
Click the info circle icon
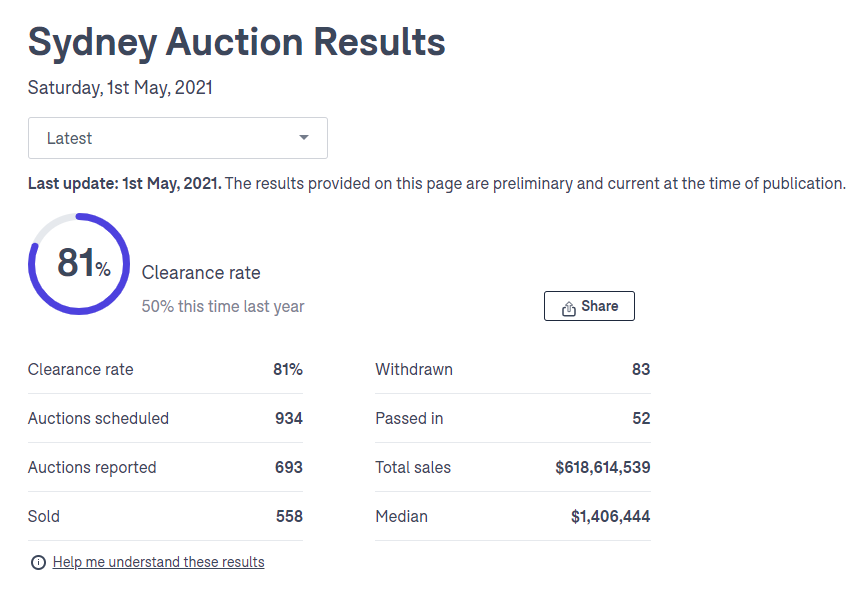tap(38, 563)
